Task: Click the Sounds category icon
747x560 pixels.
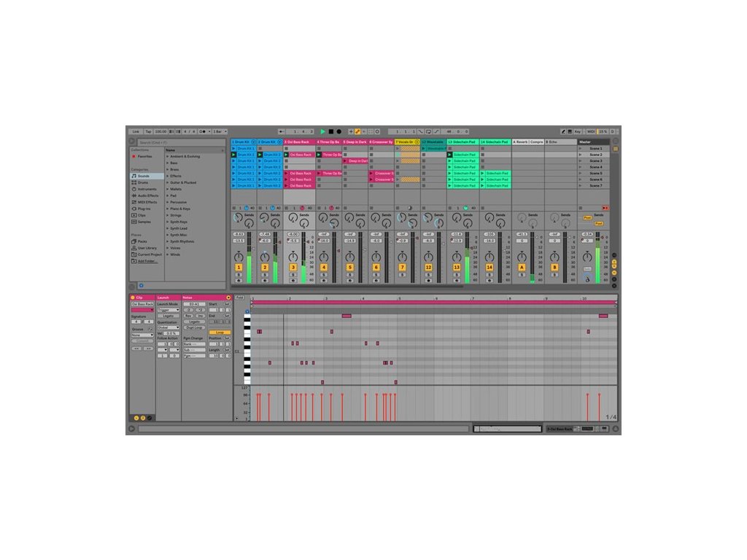Action: click(134, 176)
